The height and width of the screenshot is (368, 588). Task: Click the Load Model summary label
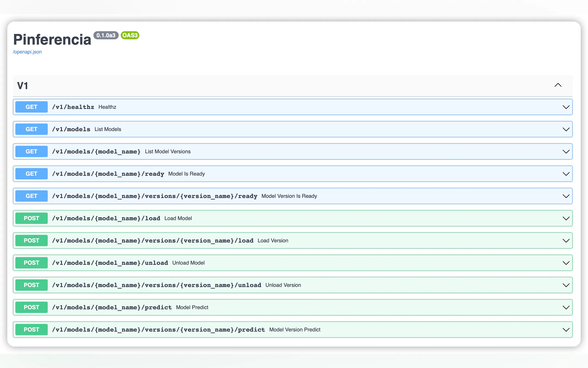point(178,218)
